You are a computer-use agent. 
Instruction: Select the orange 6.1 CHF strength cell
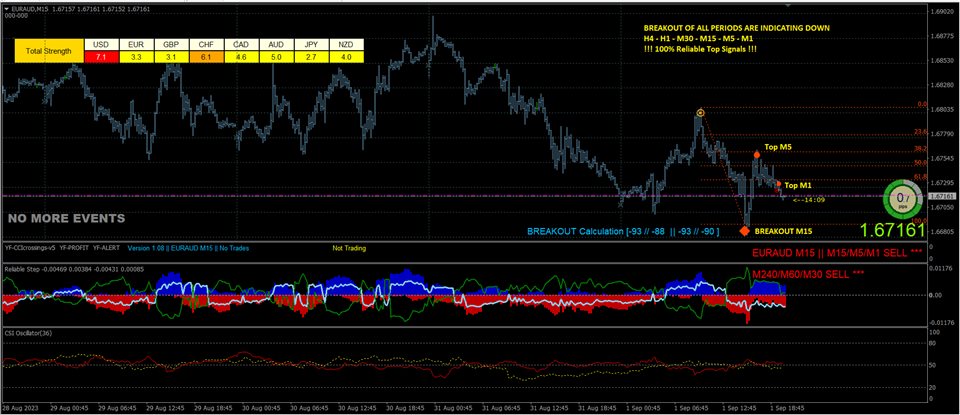206,57
